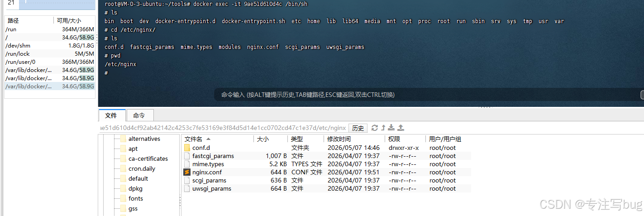Click the dpkg folder icon in tree
The width and height of the screenshot is (644, 216).
(123, 188)
